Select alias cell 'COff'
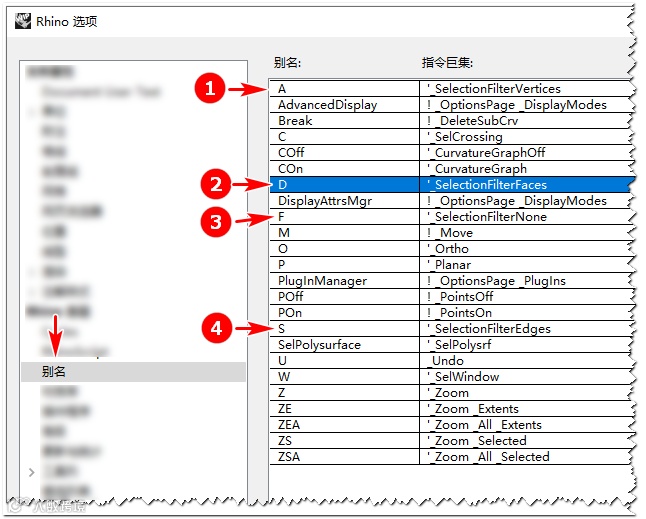The width and height of the screenshot is (646, 519). pyautogui.click(x=344, y=153)
